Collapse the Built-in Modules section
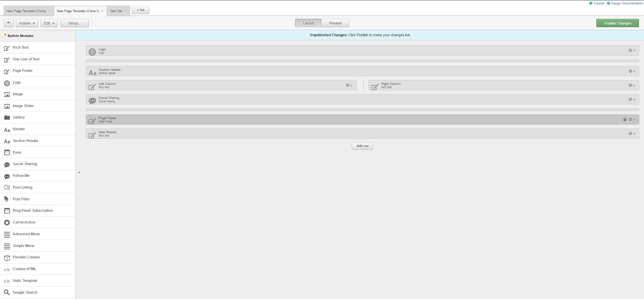Viewport: 644px width, 299px height. click(x=5, y=35)
